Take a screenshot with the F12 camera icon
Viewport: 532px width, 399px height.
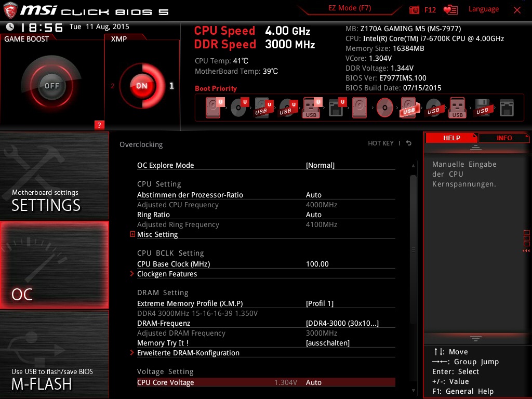(414, 10)
